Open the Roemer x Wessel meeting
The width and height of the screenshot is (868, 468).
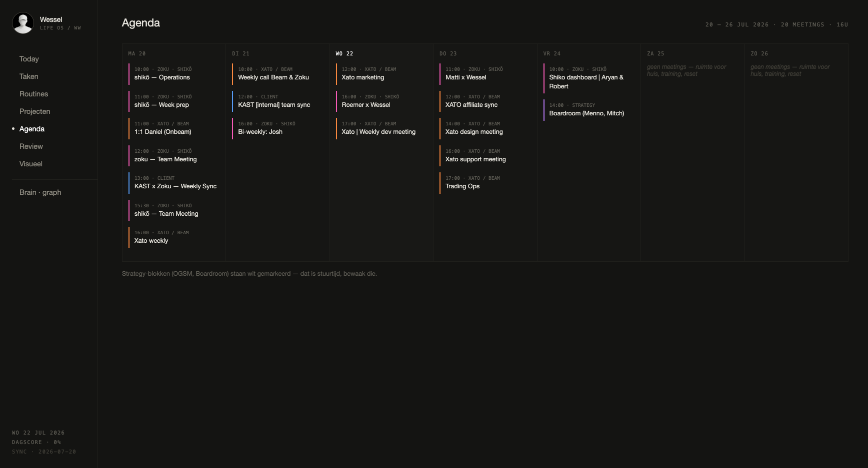pos(381,101)
